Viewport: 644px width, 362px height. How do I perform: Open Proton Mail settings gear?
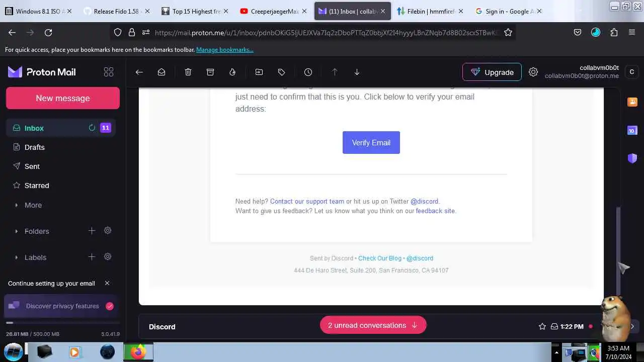[533, 72]
